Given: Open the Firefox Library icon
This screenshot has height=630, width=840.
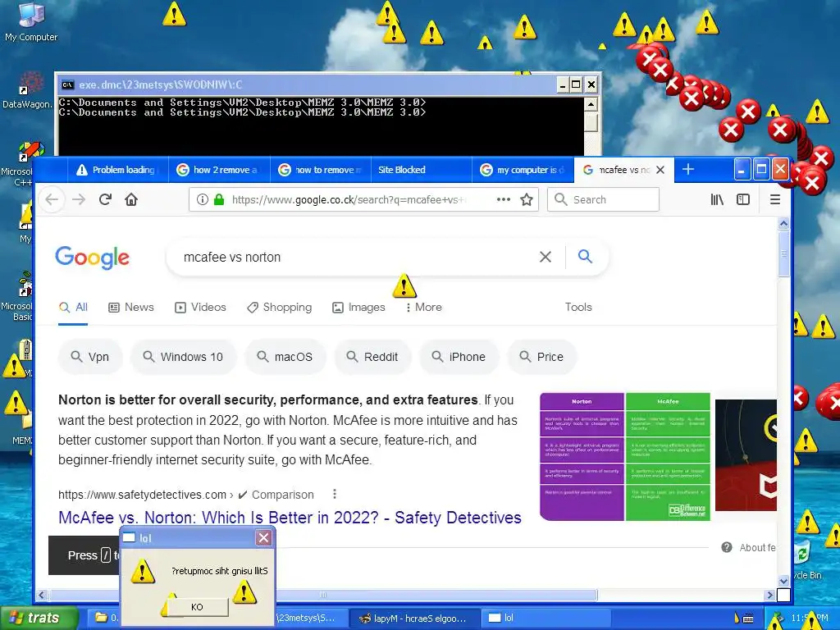Looking at the screenshot, I should (x=717, y=200).
